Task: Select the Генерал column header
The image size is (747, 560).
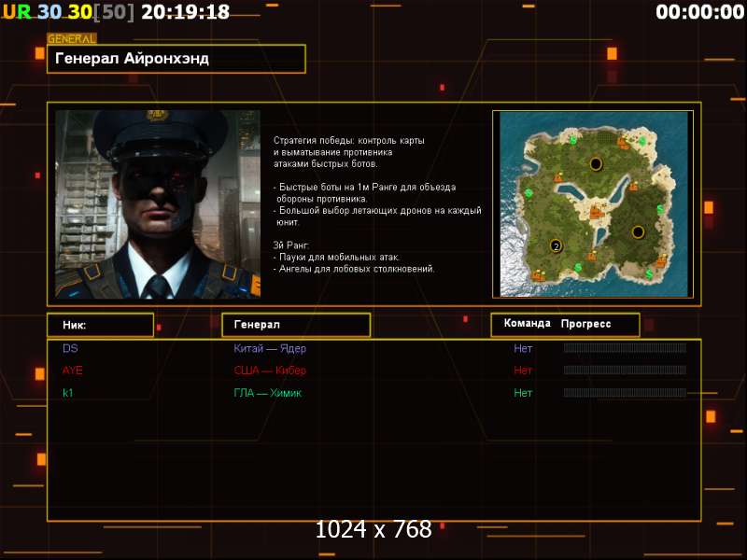Action: [296, 325]
